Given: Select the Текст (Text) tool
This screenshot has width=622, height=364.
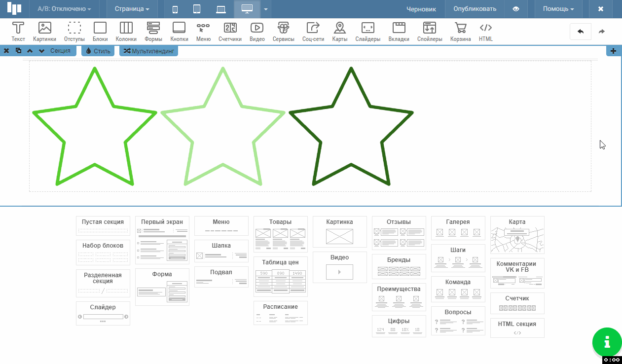Looking at the screenshot, I should coord(18,32).
